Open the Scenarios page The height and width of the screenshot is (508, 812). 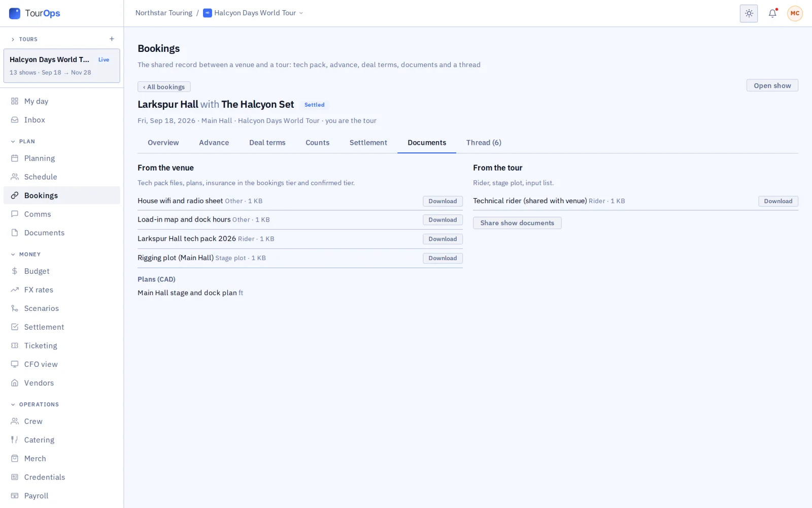click(x=61, y=308)
